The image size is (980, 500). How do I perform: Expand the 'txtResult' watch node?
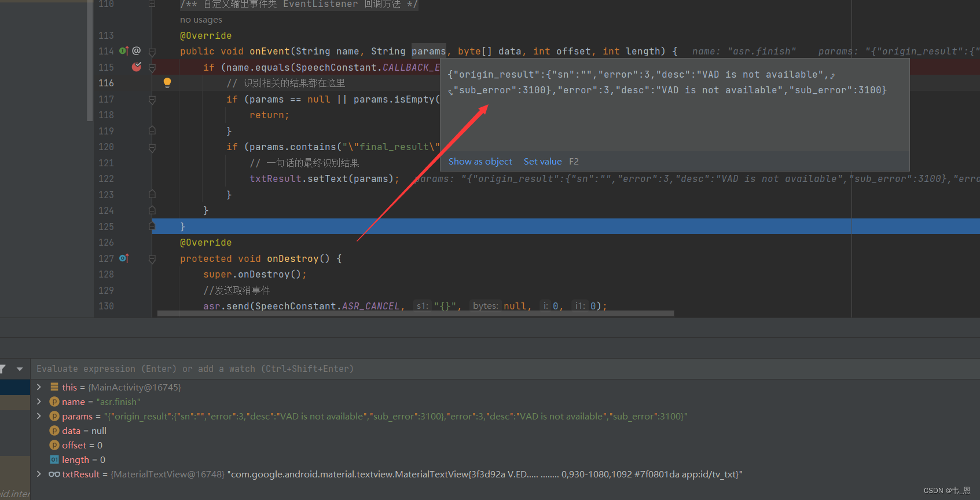[39, 474]
